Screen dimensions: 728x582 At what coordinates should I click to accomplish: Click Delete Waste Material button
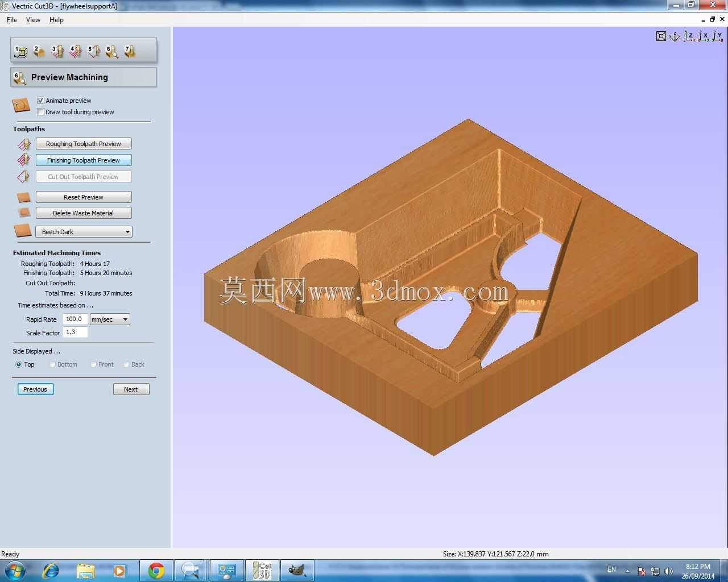click(84, 213)
